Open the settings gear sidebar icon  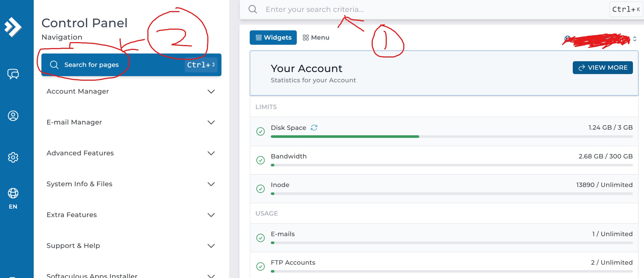pyautogui.click(x=13, y=157)
